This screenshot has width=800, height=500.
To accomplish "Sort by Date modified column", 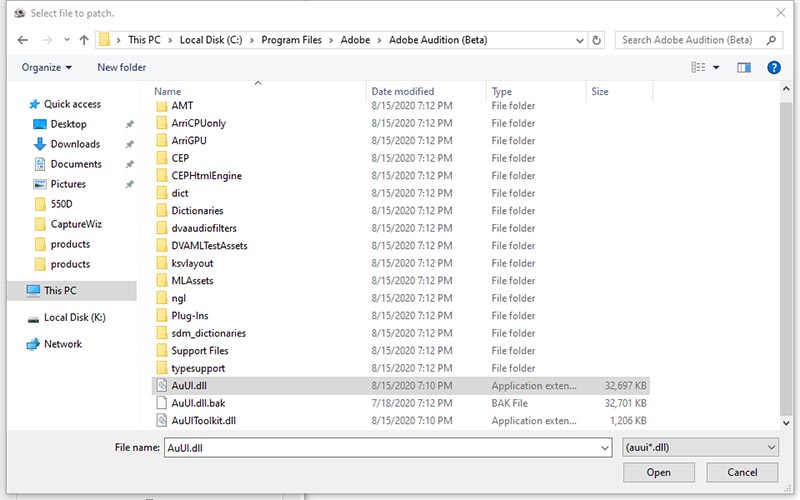I will (403, 91).
